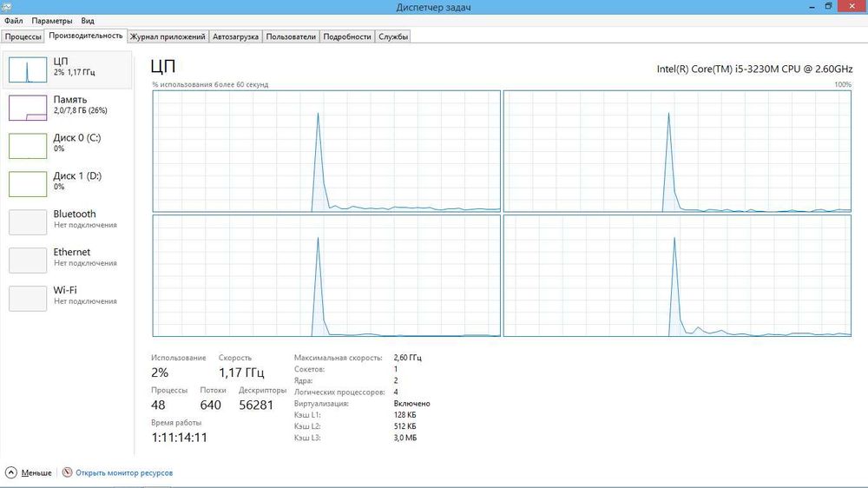Viewport: 868px width, 488px height.
Task: Click the Виртуализация value Включено
Action: [x=411, y=404]
